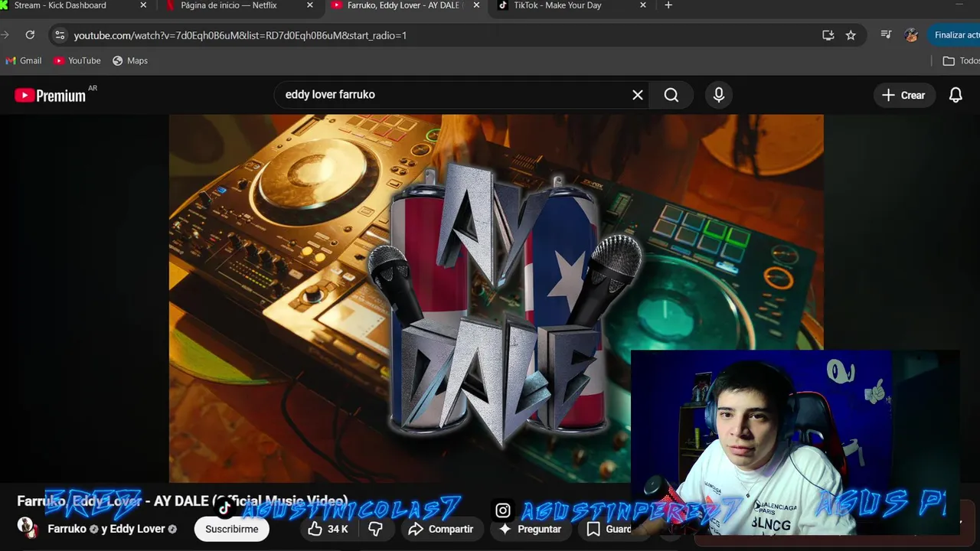This screenshot has height=551, width=980.
Task: Dislike the video
Action: pyautogui.click(x=376, y=529)
